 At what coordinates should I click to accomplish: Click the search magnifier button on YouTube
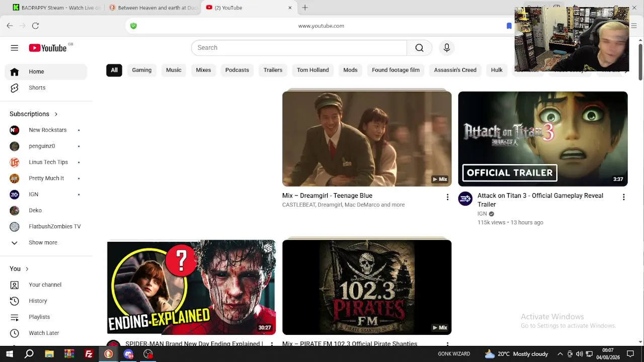point(419,48)
